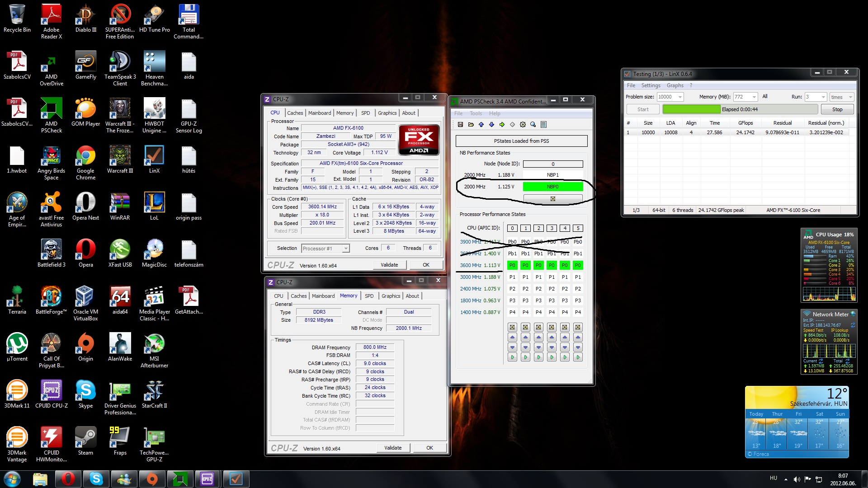Screen dimensions: 868x488
Task: Select CPU APIC ID box 0
Action: tap(512, 228)
